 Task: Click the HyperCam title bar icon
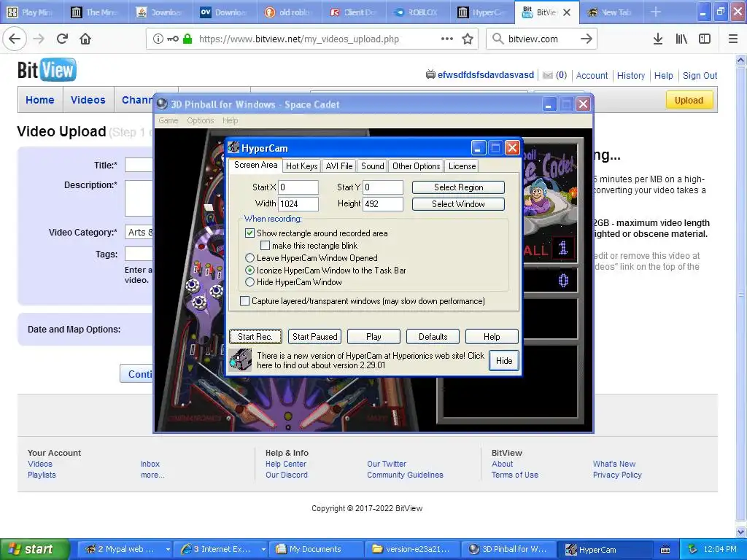[233, 147]
